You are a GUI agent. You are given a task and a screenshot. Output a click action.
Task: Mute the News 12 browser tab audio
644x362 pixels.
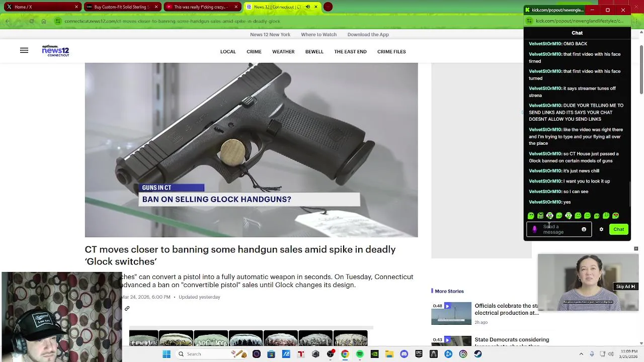coord(308,7)
